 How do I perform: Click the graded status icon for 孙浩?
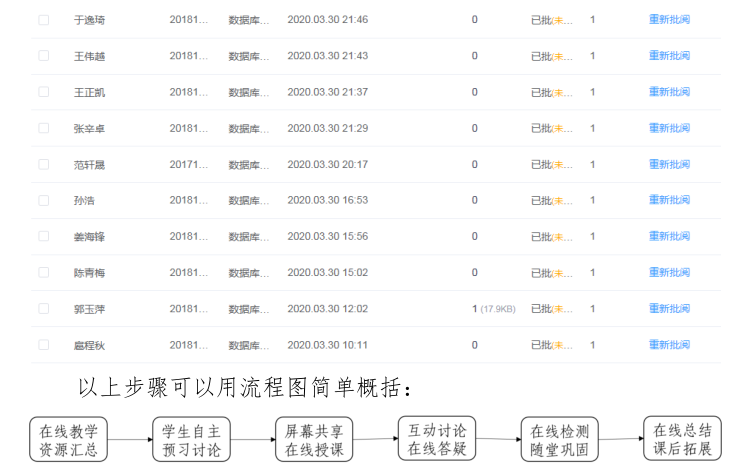[558, 200]
